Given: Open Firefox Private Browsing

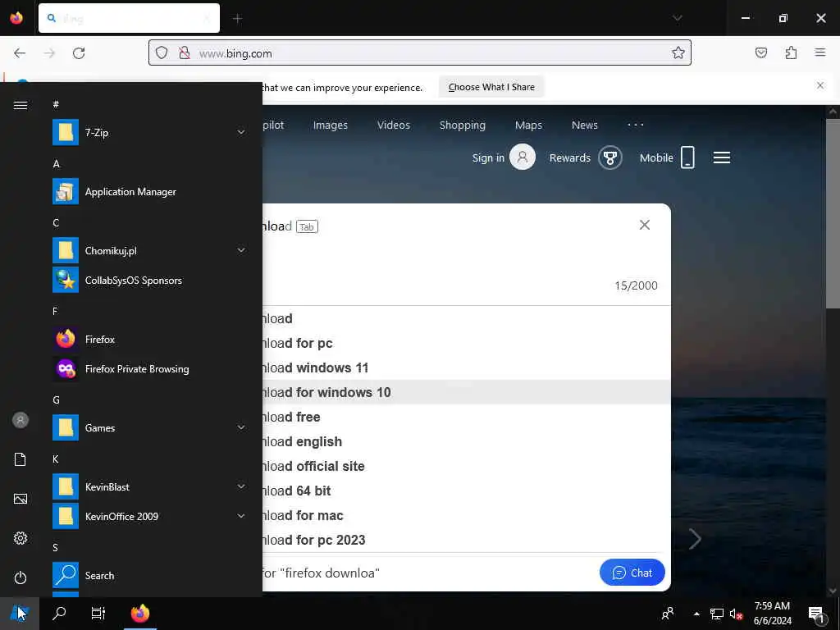Looking at the screenshot, I should 149,368.
